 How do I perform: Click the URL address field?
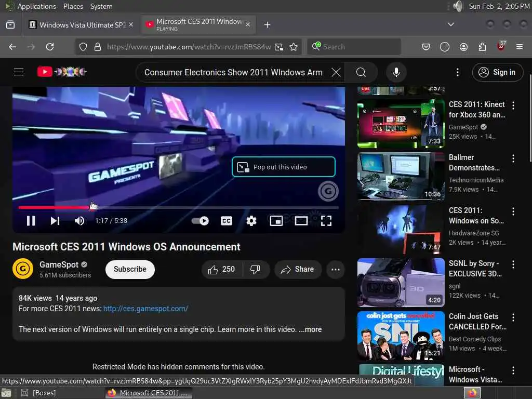[189, 47]
